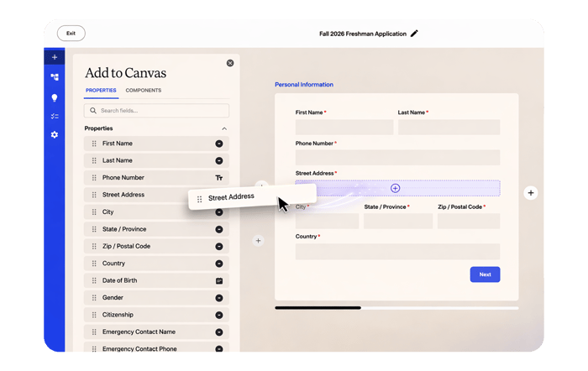
Task: Switch to the Components tab
Action: [x=144, y=91]
